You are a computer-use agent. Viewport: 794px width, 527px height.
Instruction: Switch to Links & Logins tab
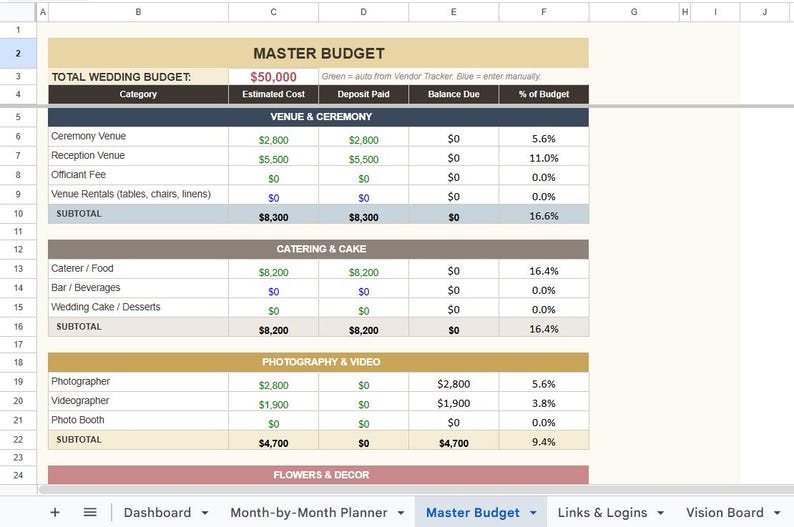click(x=602, y=512)
